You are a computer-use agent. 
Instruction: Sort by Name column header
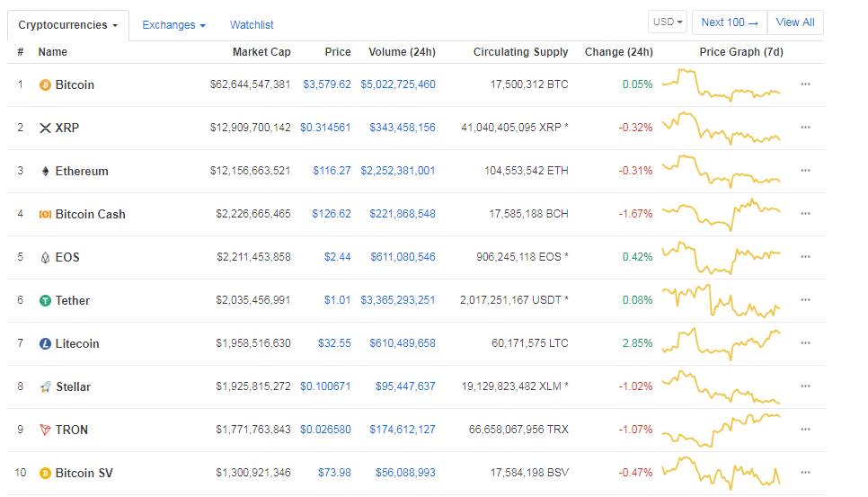[x=53, y=52]
